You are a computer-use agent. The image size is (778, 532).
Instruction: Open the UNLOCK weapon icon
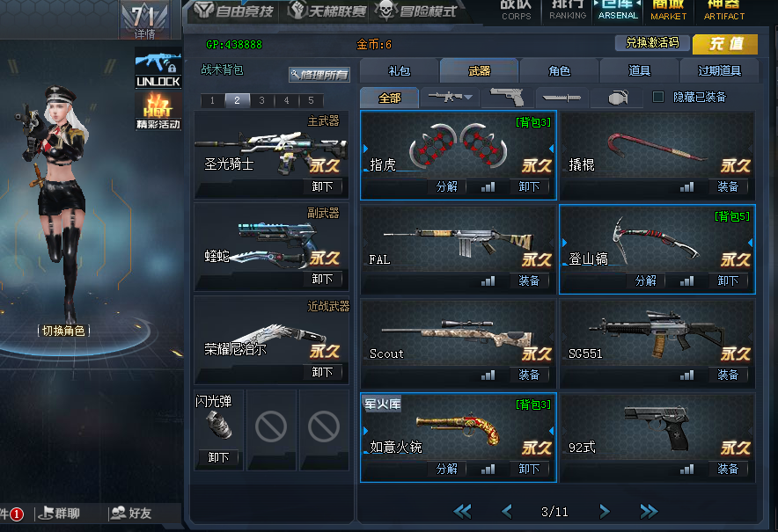[x=158, y=69]
